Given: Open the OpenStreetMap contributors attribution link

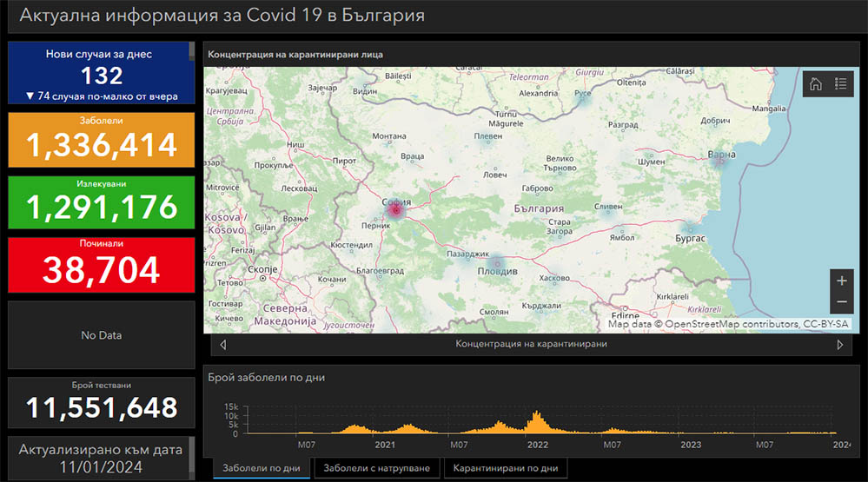Looking at the screenshot, I should [732, 324].
